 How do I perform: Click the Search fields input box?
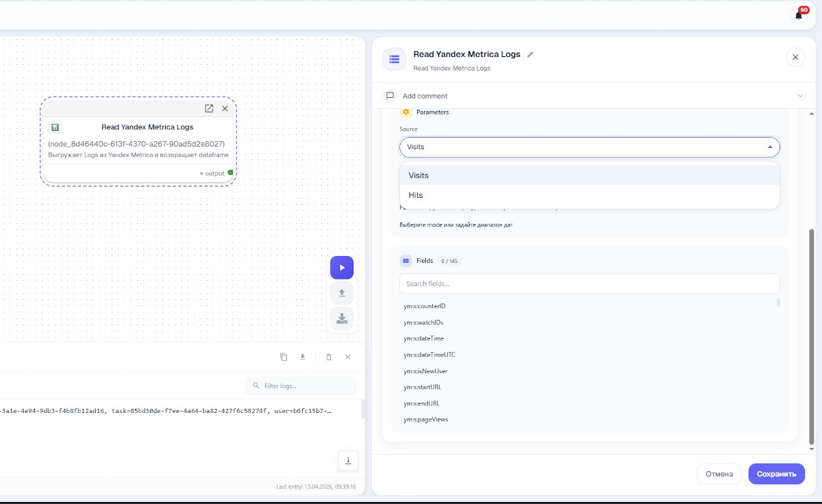point(590,283)
